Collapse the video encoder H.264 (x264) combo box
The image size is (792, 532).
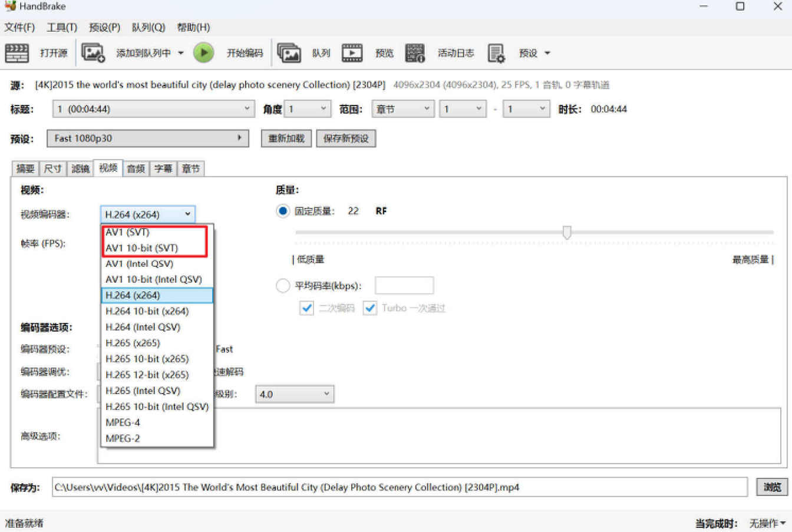[147, 214]
